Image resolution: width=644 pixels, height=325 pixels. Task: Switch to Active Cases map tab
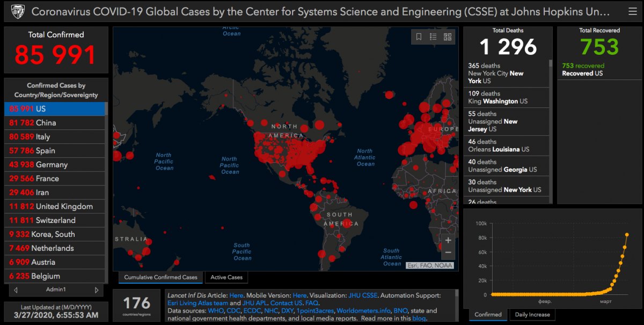coord(226,277)
